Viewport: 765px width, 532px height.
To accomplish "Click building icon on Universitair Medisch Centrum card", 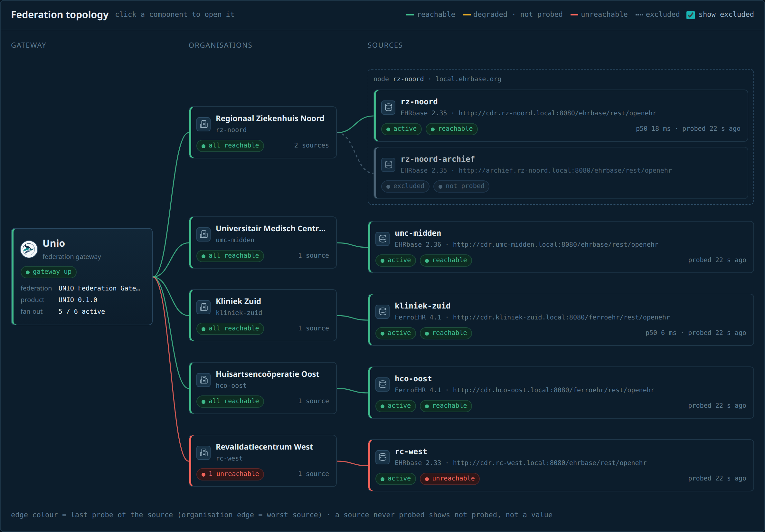I will (x=203, y=234).
